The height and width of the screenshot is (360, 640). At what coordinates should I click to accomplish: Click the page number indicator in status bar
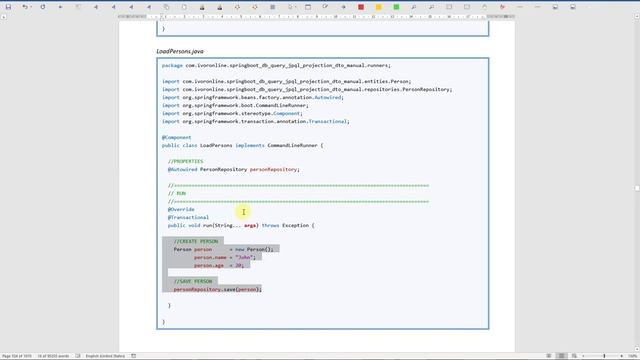(x=17, y=356)
